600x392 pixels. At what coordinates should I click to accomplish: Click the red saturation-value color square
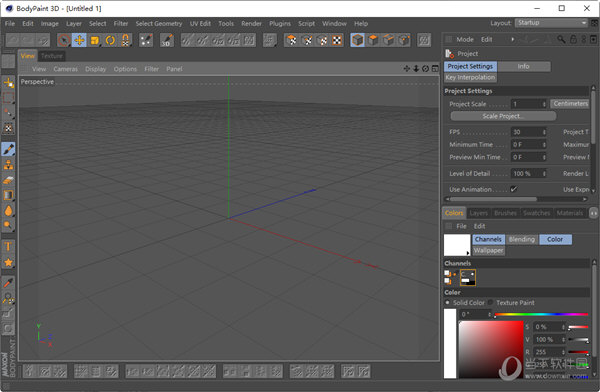coord(491,349)
